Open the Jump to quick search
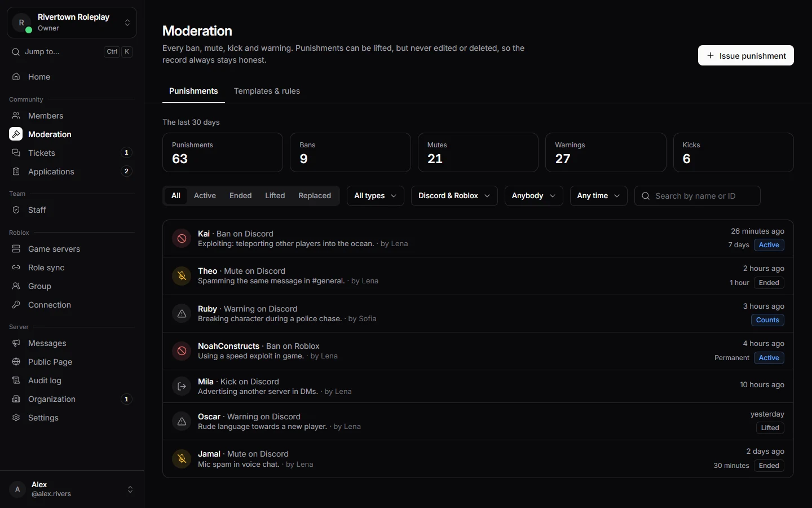The width and height of the screenshot is (812, 508). tap(72, 52)
